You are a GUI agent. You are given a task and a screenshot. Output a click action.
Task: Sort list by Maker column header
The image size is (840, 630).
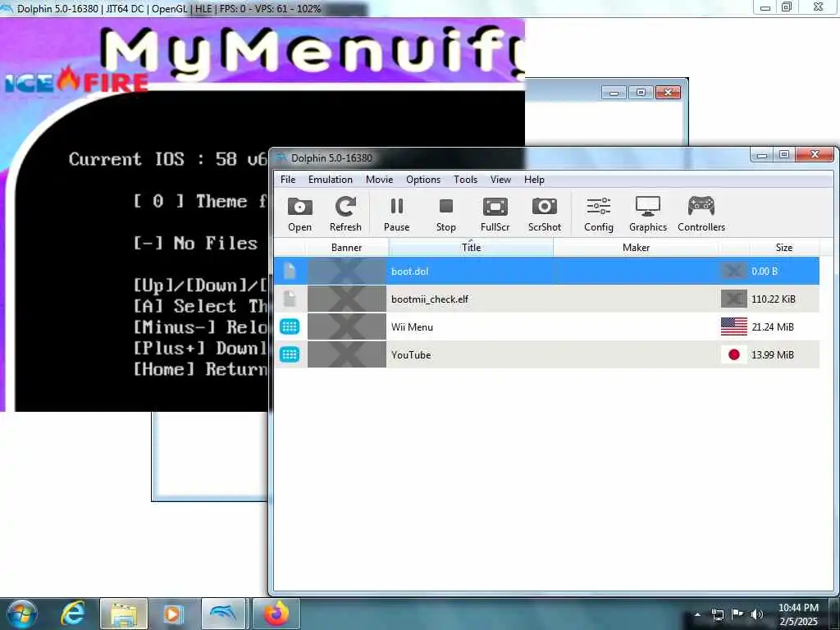coord(636,248)
